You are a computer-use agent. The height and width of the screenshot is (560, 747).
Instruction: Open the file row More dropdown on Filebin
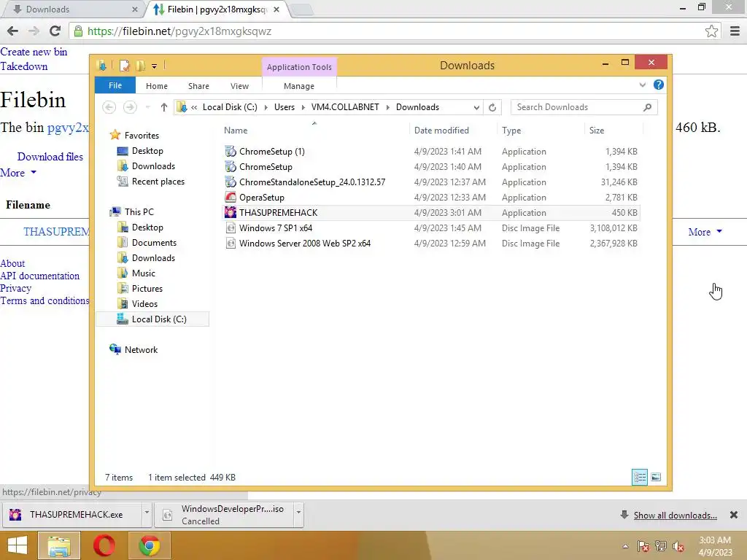[705, 232]
